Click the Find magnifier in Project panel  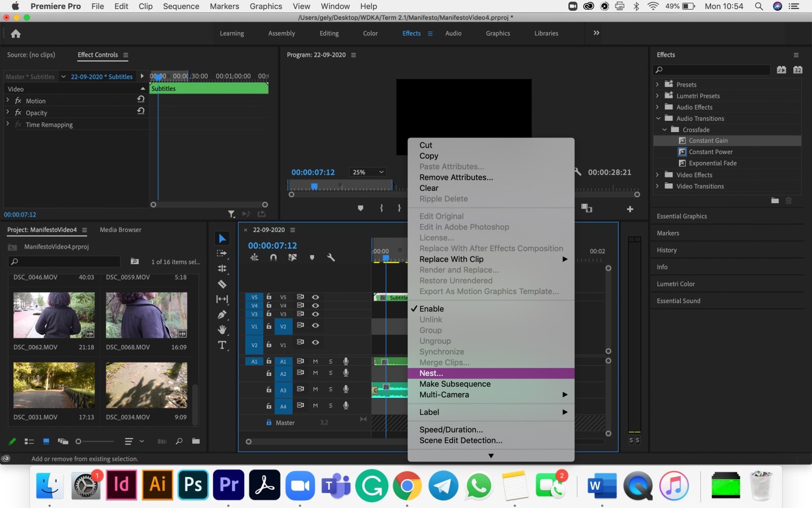pos(179,441)
